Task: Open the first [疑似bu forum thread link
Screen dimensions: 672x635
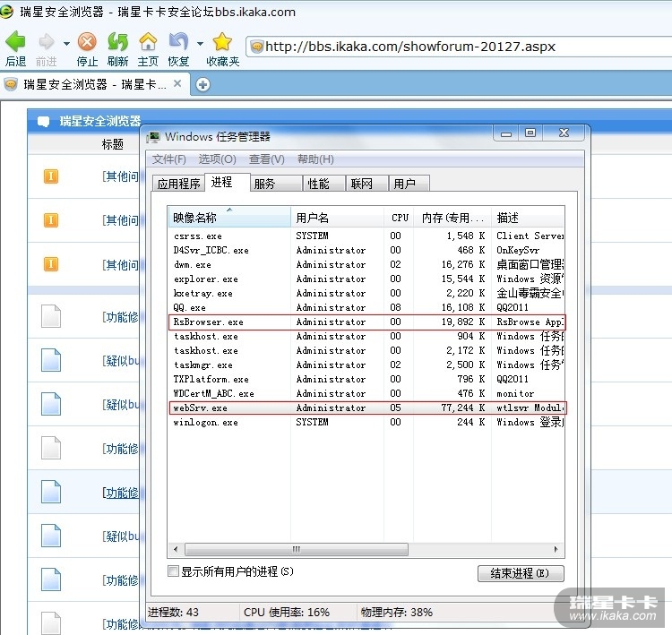Action: pos(120,361)
